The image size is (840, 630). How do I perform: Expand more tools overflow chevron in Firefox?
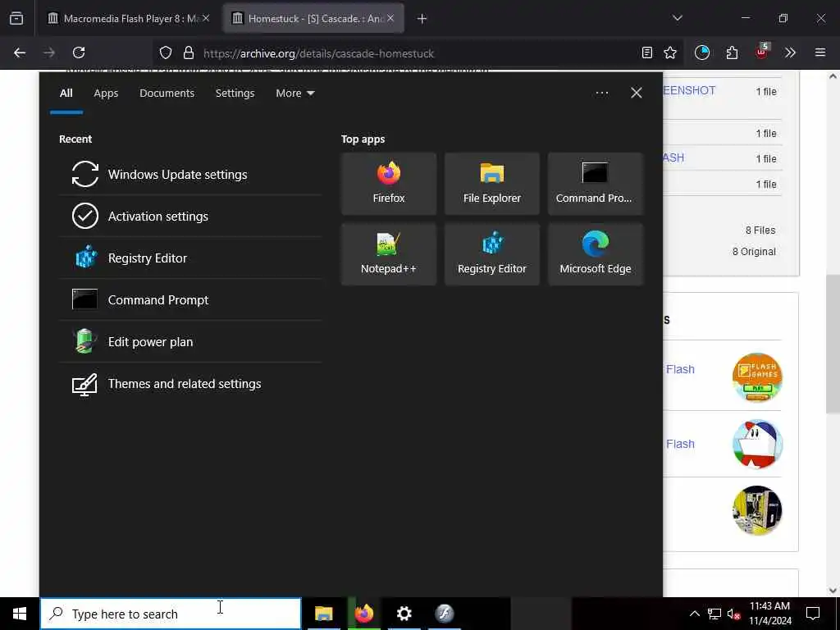coord(790,52)
